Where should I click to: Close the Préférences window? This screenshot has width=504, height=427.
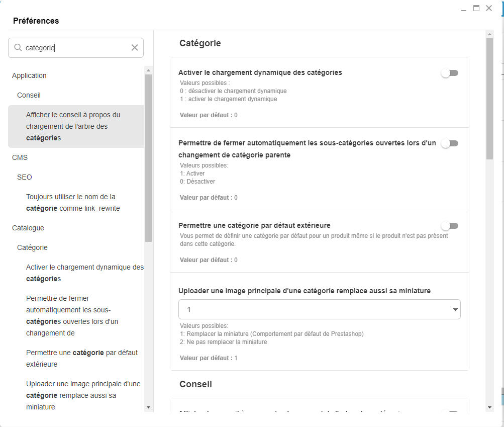point(488,8)
